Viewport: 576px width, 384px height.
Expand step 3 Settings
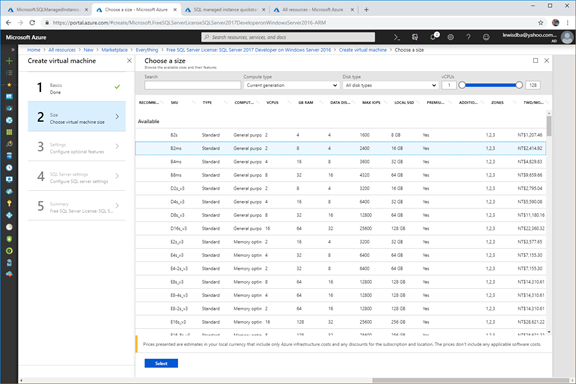point(77,146)
